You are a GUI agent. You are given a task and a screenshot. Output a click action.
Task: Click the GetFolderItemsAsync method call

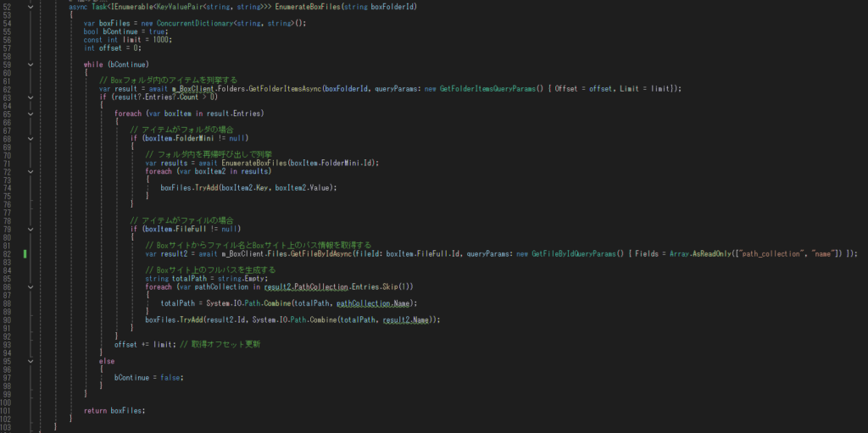[278, 88]
